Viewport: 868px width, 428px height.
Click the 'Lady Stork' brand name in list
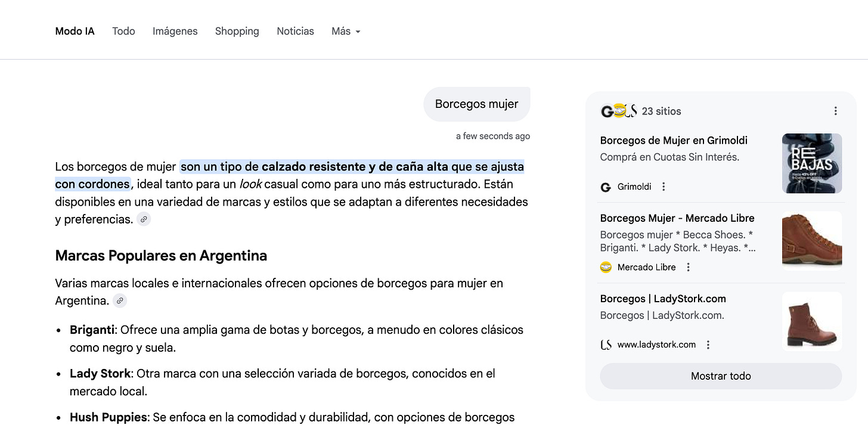pos(100,374)
